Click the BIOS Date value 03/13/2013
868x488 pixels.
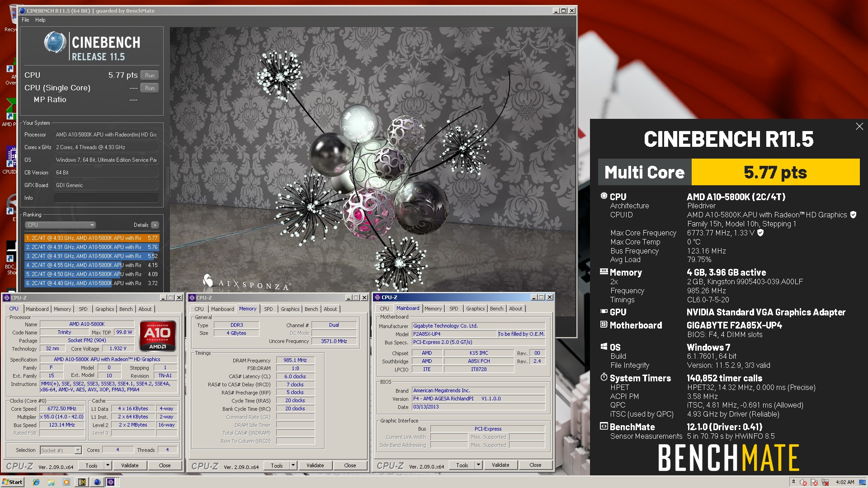478,407
